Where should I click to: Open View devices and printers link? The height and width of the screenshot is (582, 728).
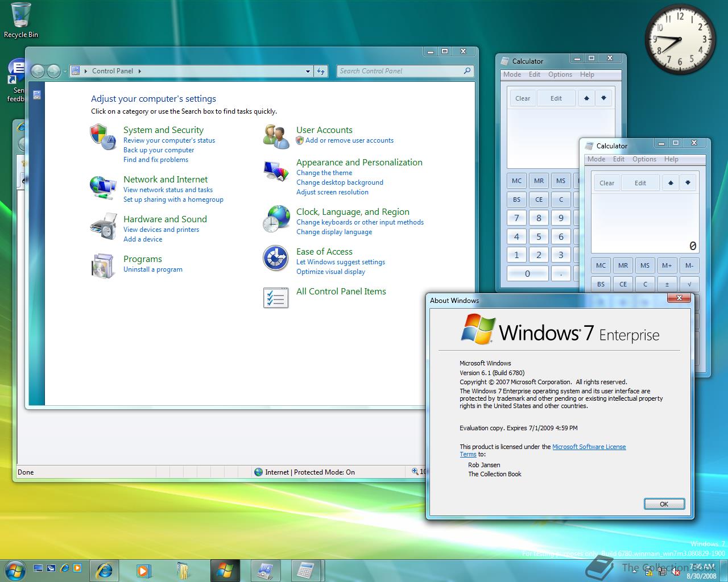(161, 230)
